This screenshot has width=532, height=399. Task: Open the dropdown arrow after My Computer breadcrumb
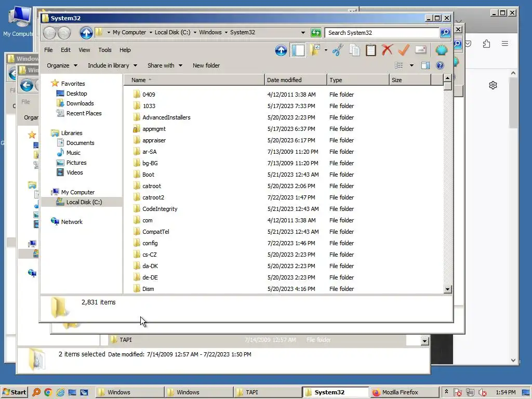tap(151, 33)
